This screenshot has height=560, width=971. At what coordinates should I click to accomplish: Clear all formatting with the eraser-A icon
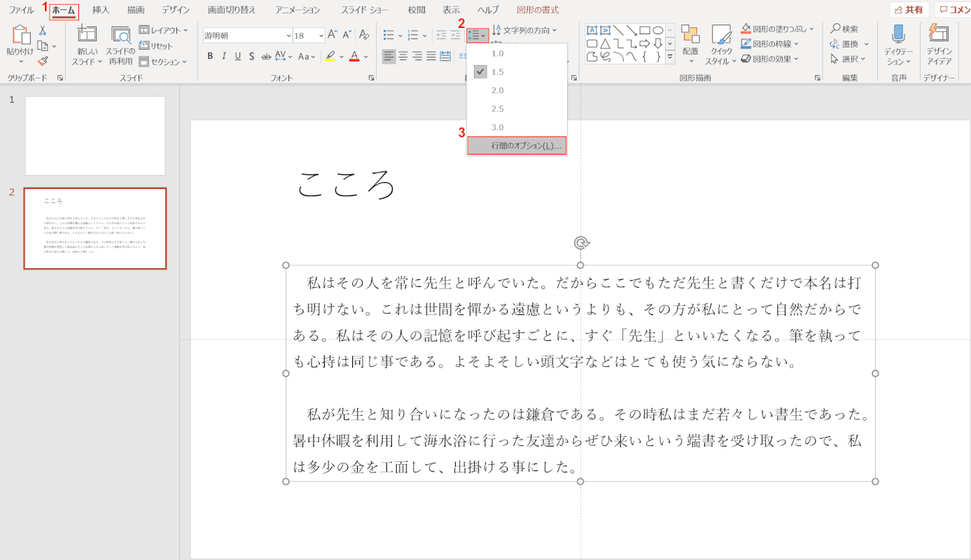(x=363, y=34)
